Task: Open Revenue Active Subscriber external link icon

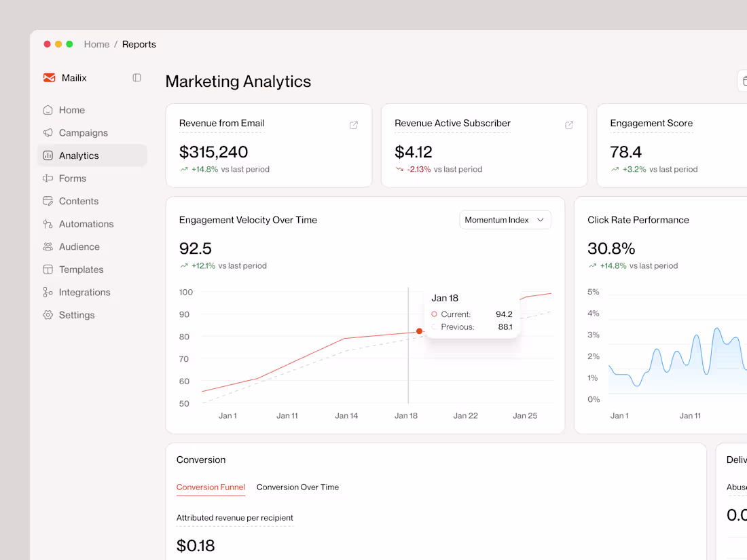Action: click(569, 125)
